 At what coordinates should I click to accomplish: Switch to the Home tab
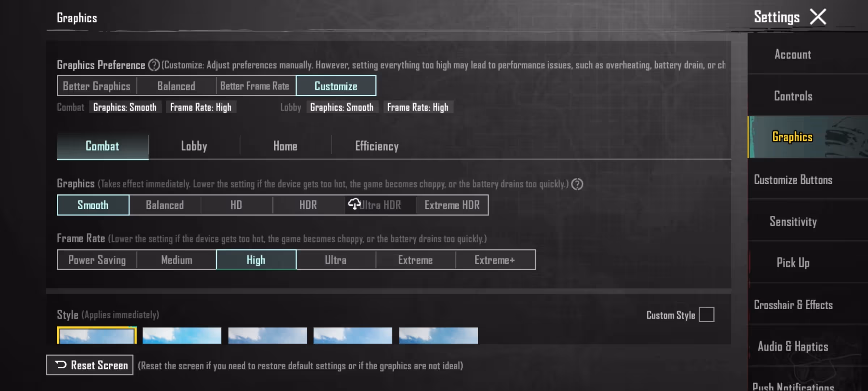(x=285, y=146)
